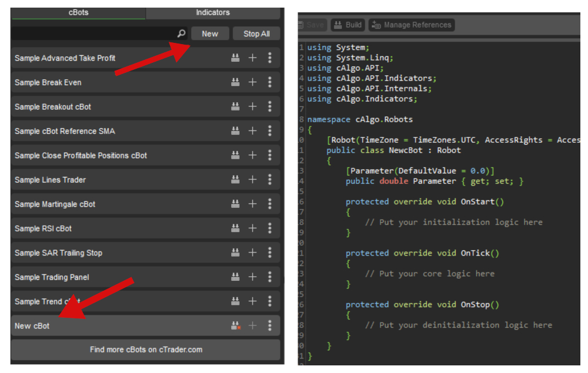Select the Sample Break Even name
The image size is (588, 373).
pyautogui.click(x=48, y=82)
